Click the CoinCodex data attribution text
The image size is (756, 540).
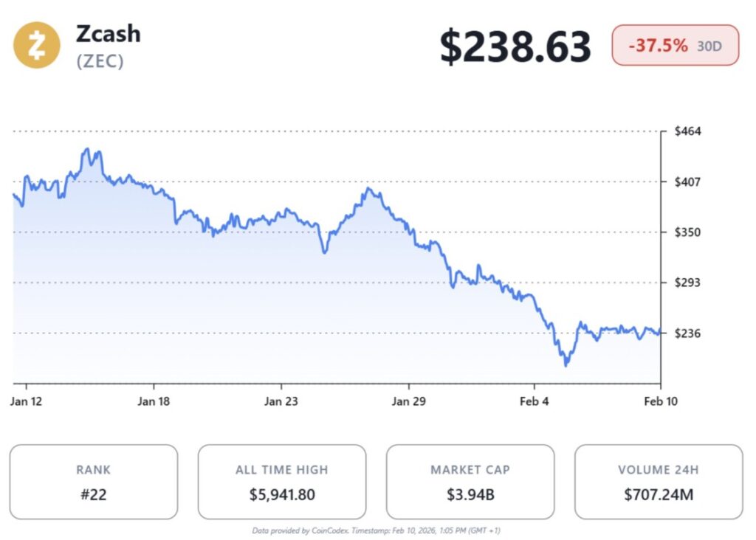pos(376,530)
